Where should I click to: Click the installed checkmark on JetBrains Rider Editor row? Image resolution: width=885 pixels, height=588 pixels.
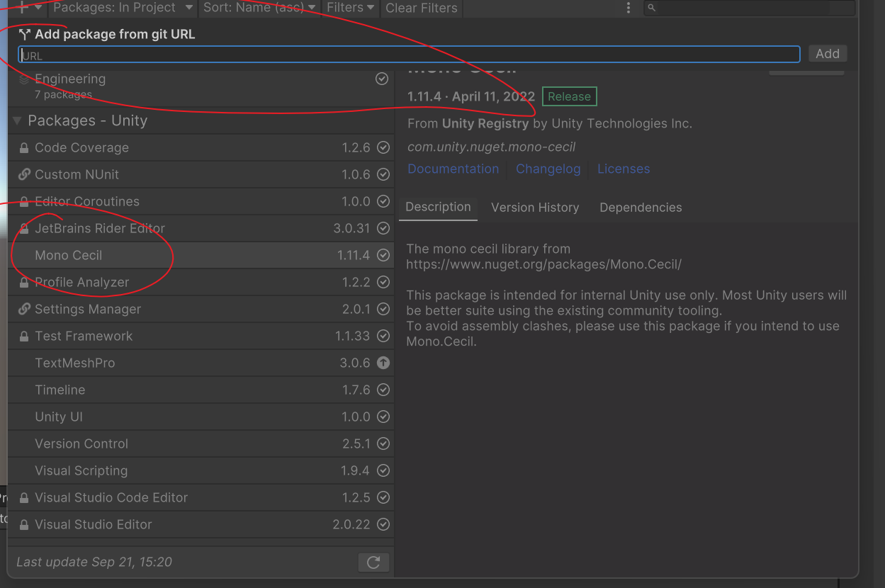[x=383, y=228]
